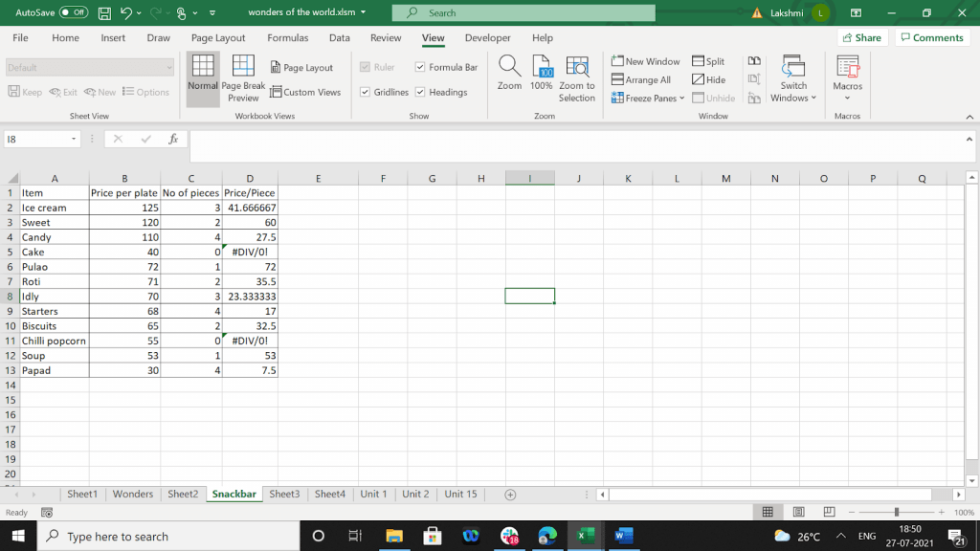Open the Comments button
The width and height of the screenshot is (980, 551).
[x=930, y=38]
